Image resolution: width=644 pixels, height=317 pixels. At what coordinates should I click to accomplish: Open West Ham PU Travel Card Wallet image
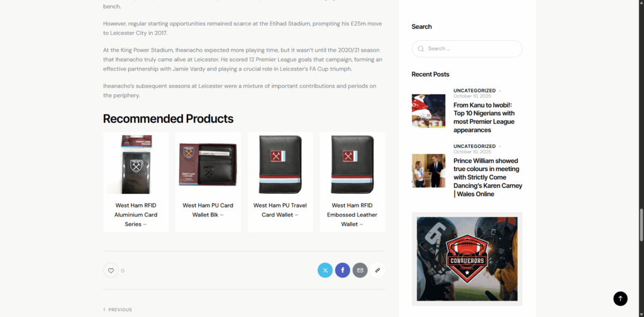click(x=280, y=164)
